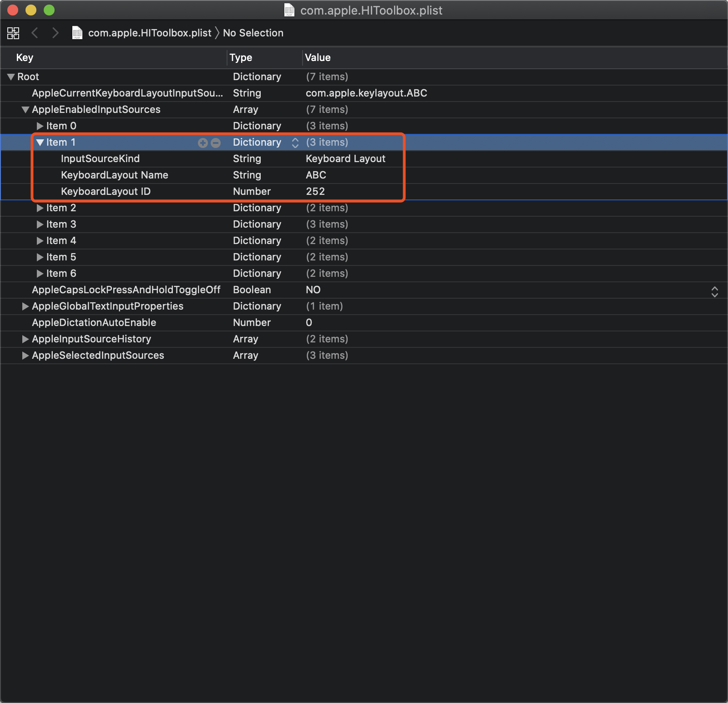Expand AppleInputSourceHistory array
The width and height of the screenshot is (728, 703).
pos(25,339)
